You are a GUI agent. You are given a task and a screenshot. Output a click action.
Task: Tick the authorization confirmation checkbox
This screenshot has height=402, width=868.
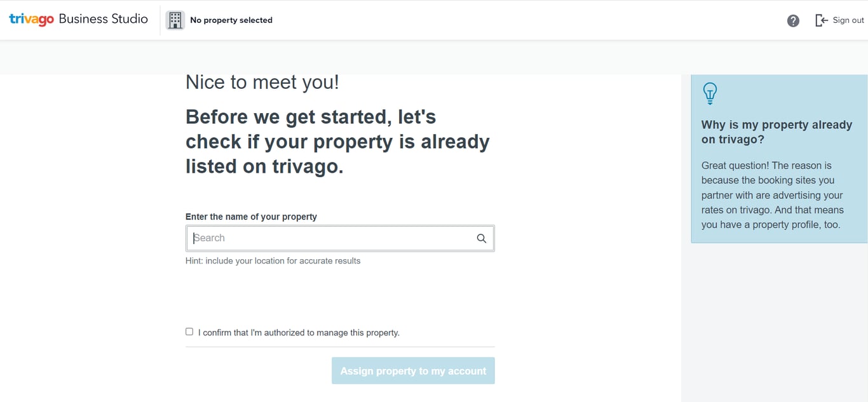pyautogui.click(x=189, y=332)
